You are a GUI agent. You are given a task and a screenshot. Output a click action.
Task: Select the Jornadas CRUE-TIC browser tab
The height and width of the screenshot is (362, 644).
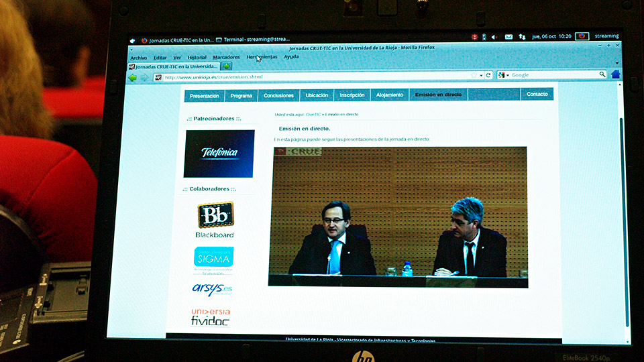point(173,66)
